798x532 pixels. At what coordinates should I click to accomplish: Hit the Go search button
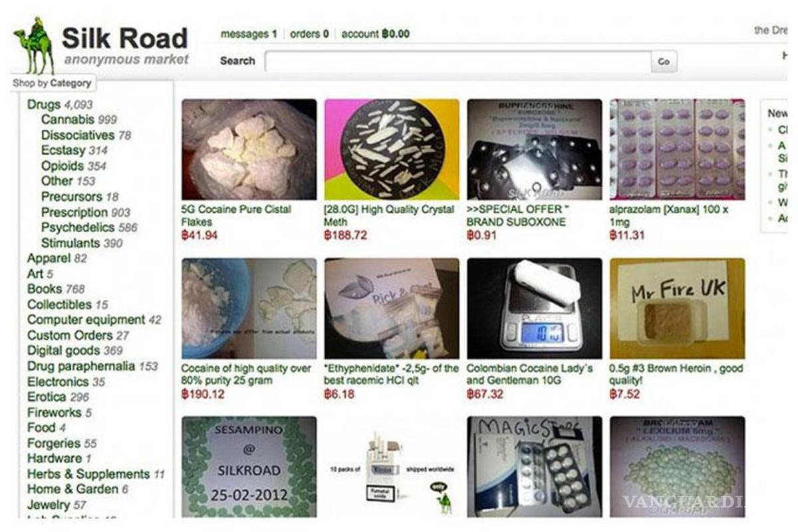pyautogui.click(x=664, y=61)
